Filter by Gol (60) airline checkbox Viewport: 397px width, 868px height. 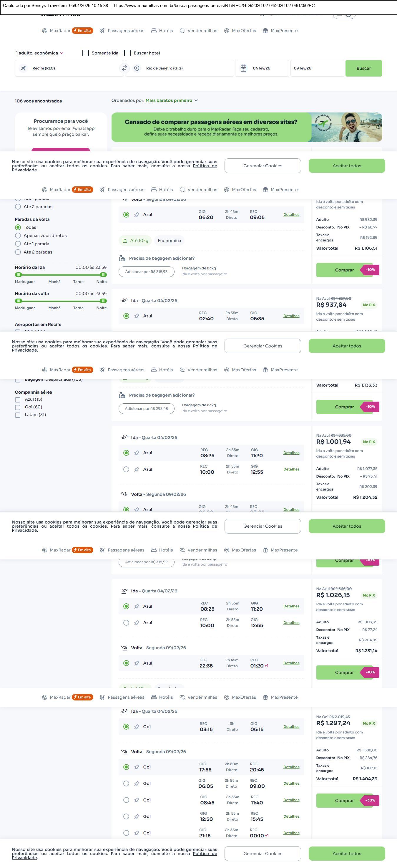click(18, 408)
